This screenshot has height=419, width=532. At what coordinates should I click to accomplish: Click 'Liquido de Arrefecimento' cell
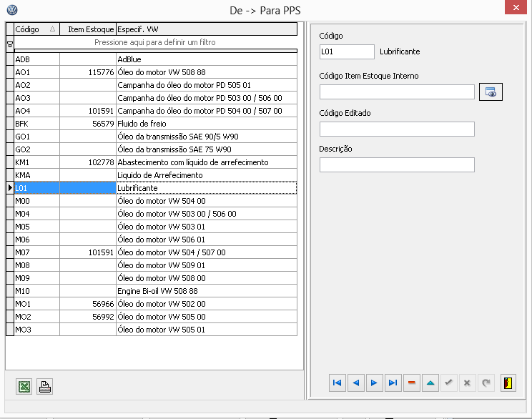click(x=206, y=175)
